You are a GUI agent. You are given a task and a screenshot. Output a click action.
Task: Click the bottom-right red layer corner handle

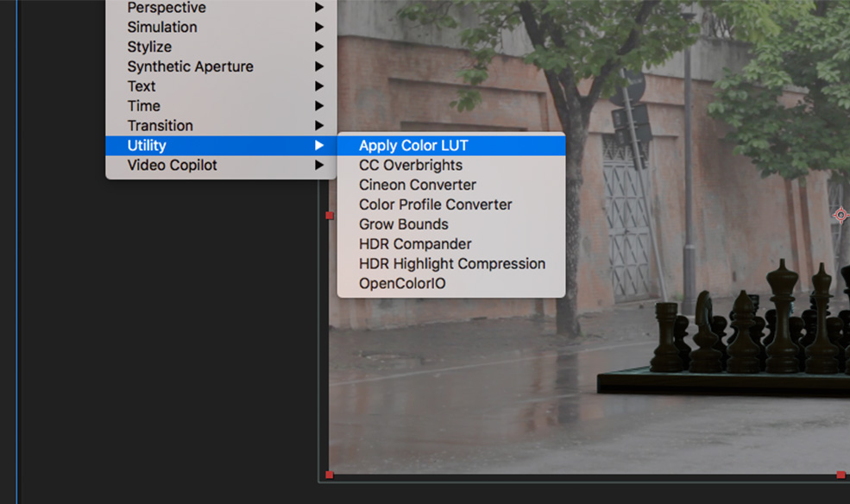click(841, 475)
